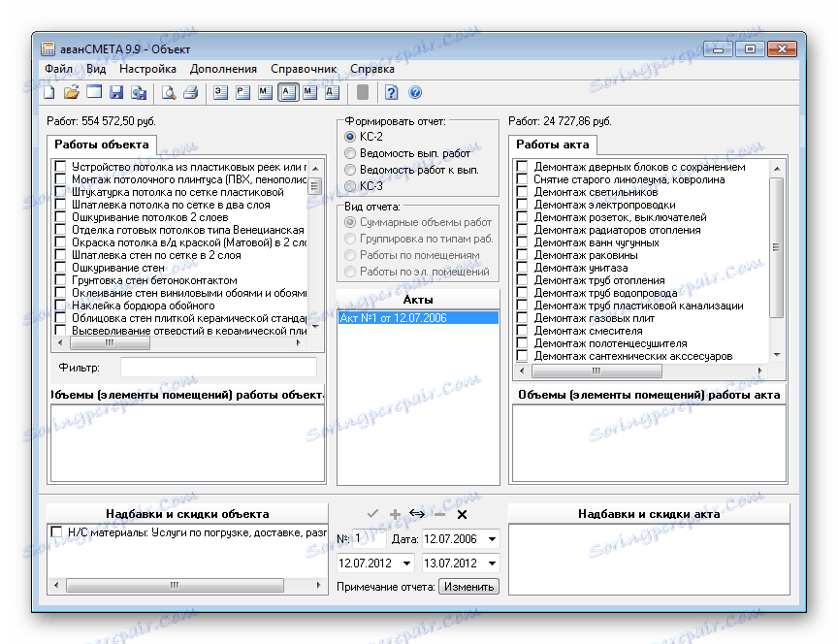Open the blue round help icon
The image size is (838, 644).
(x=415, y=92)
